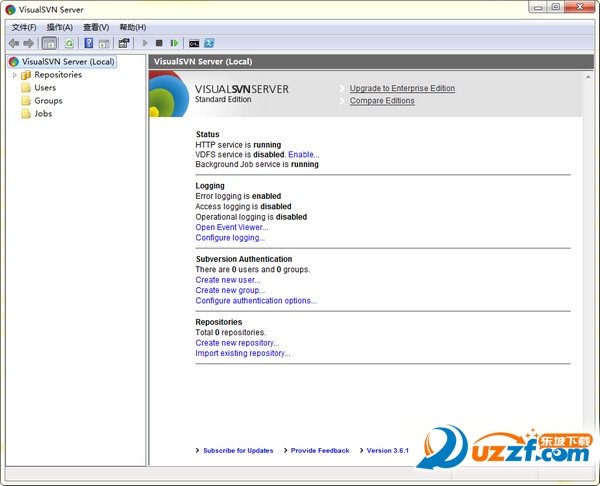This screenshot has height=486, width=600.
Task: Click the Refresh toolbar icon
Action: pyautogui.click(x=69, y=43)
